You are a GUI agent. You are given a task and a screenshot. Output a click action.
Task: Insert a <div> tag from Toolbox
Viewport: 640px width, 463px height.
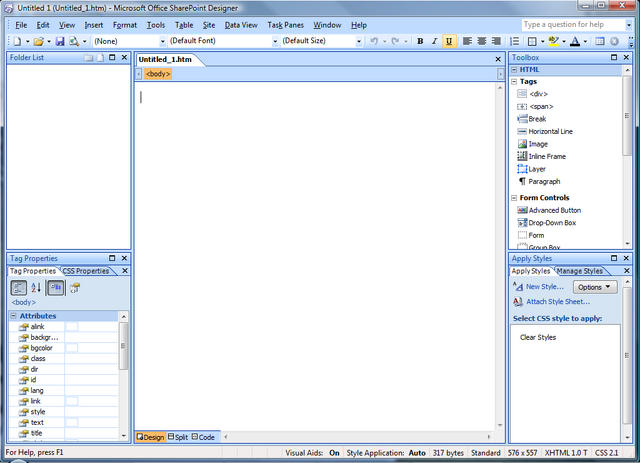pos(533,94)
